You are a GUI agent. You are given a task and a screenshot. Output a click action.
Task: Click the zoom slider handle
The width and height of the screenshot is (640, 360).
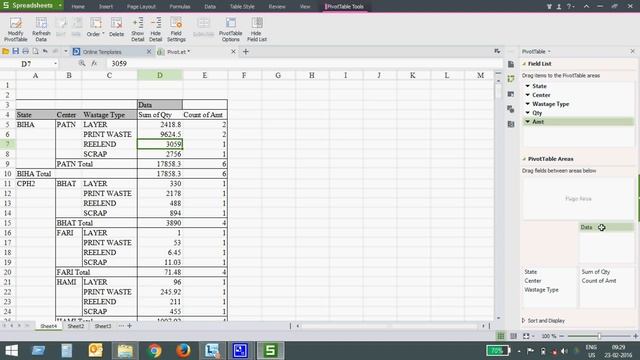coord(599,336)
